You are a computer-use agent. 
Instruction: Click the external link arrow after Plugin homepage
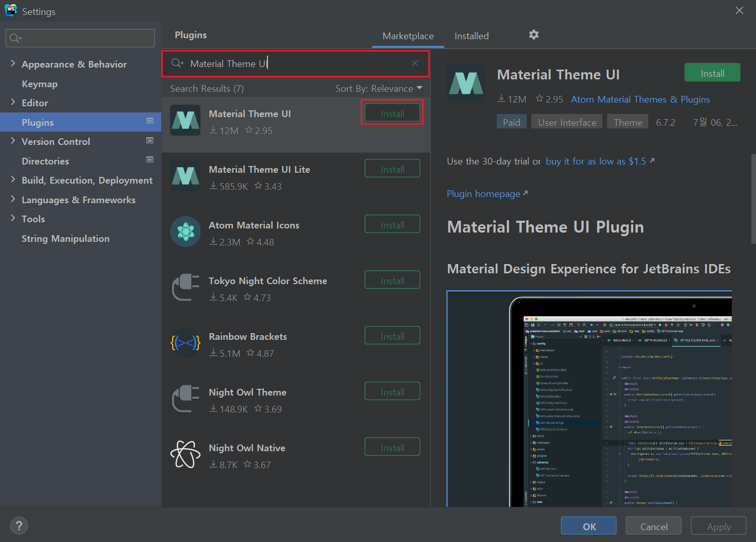[x=526, y=193]
